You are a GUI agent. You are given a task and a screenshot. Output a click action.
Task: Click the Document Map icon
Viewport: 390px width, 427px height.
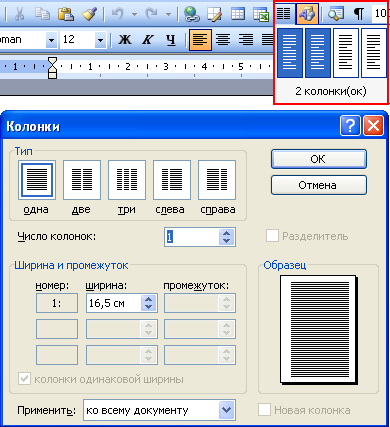tap(336, 14)
